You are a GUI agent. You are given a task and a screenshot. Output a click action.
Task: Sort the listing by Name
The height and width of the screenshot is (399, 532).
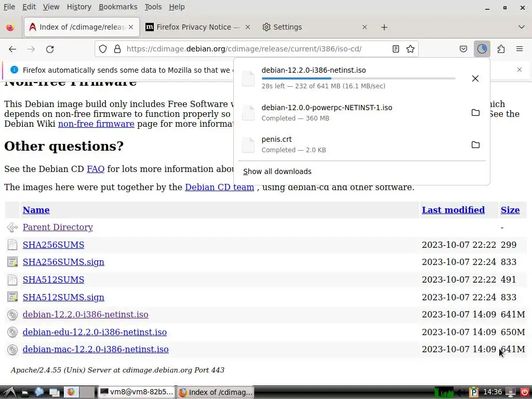[36, 210]
